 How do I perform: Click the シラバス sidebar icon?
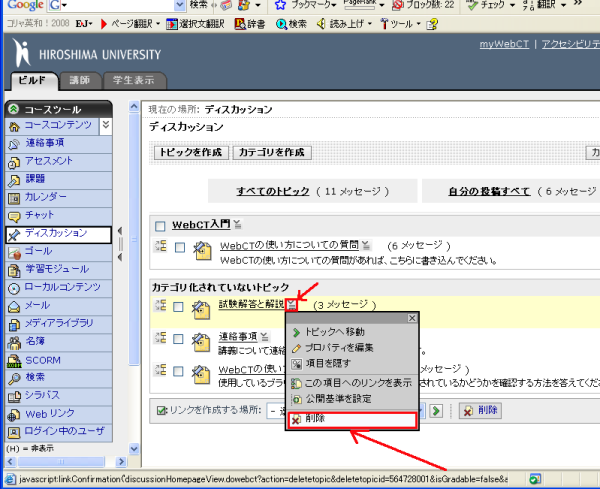[14, 396]
